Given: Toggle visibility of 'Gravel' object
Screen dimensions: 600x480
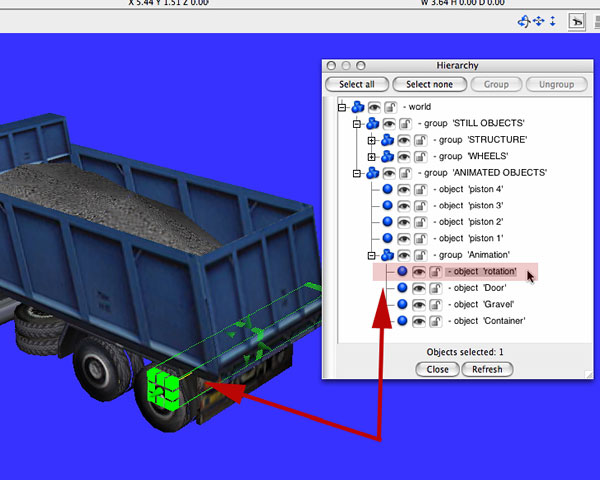Looking at the screenshot, I should click(x=419, y=304).
